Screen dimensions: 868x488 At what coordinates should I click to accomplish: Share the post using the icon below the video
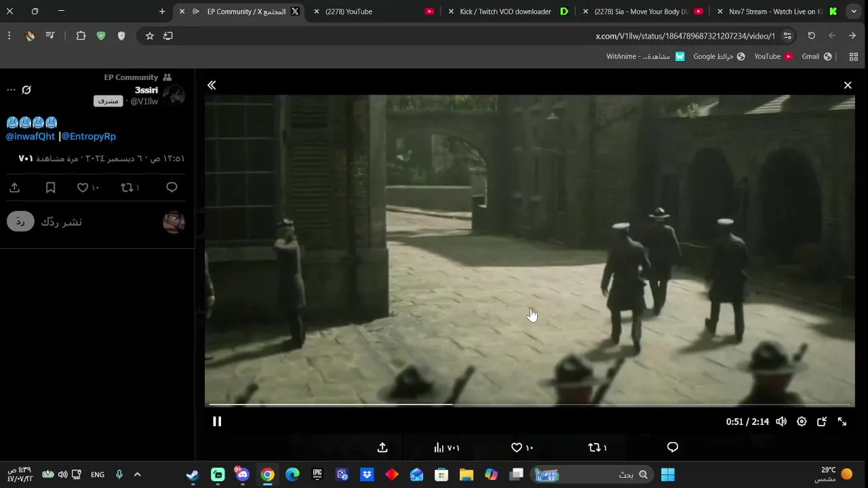382,447
